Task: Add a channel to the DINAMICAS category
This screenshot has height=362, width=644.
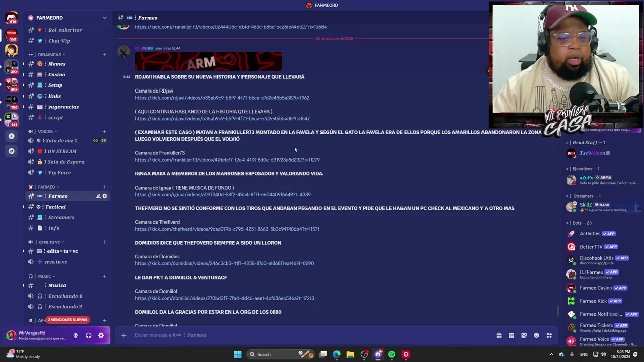Action: coord(105,55)
